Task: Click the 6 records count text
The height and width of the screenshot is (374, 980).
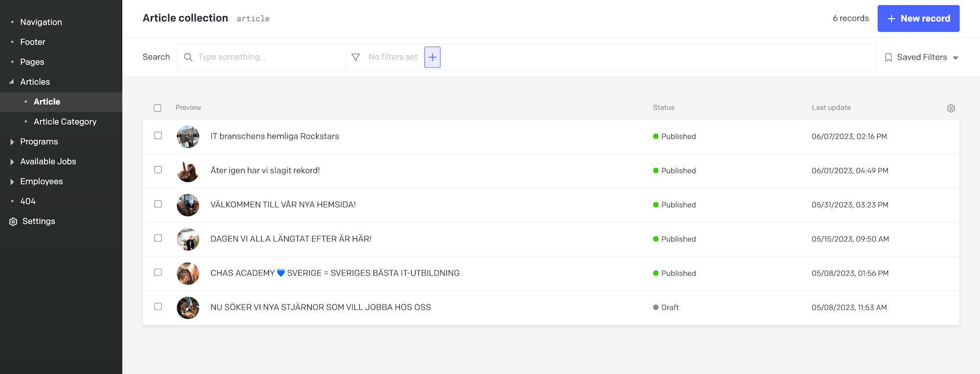Action: pyautogui.click(x=851, y=19)
